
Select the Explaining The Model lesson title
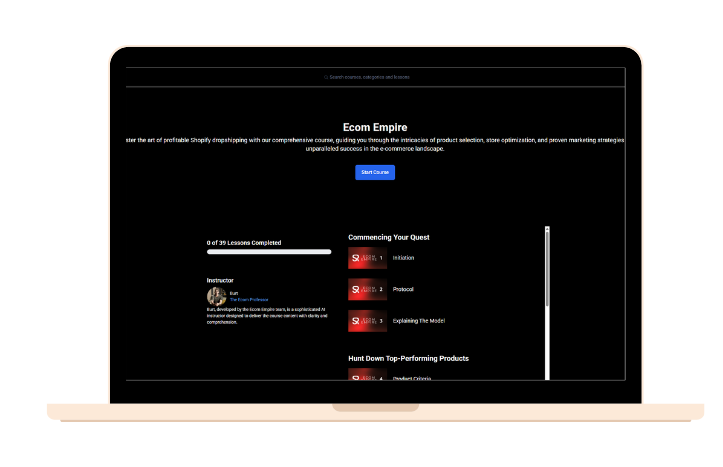pyautogui.click(x=419, y=321)
